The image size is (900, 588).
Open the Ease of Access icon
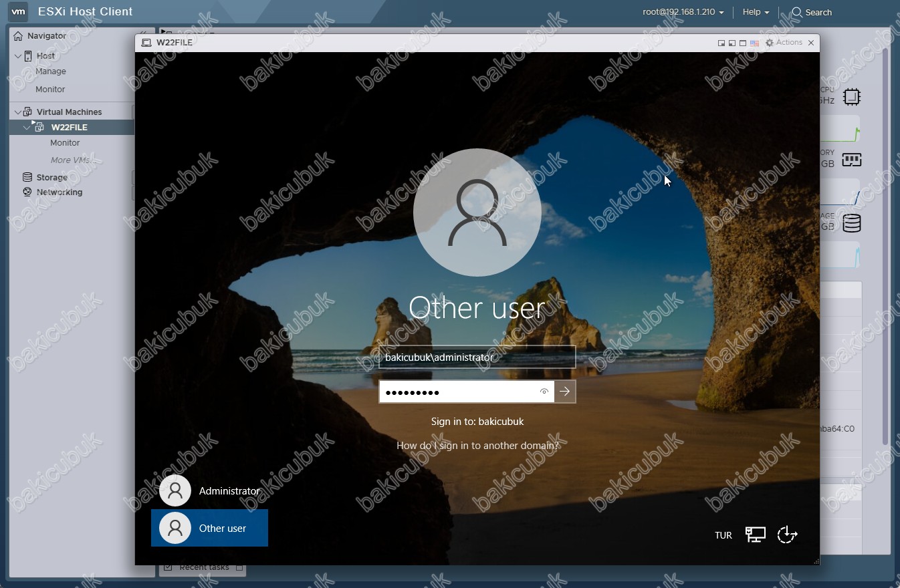tap(788, 535)
